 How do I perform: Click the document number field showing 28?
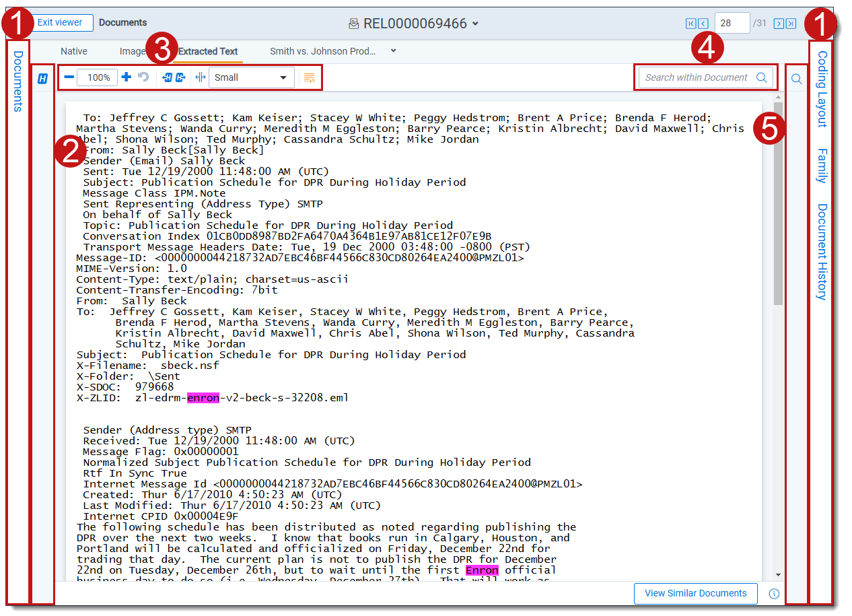pos(732,23)
